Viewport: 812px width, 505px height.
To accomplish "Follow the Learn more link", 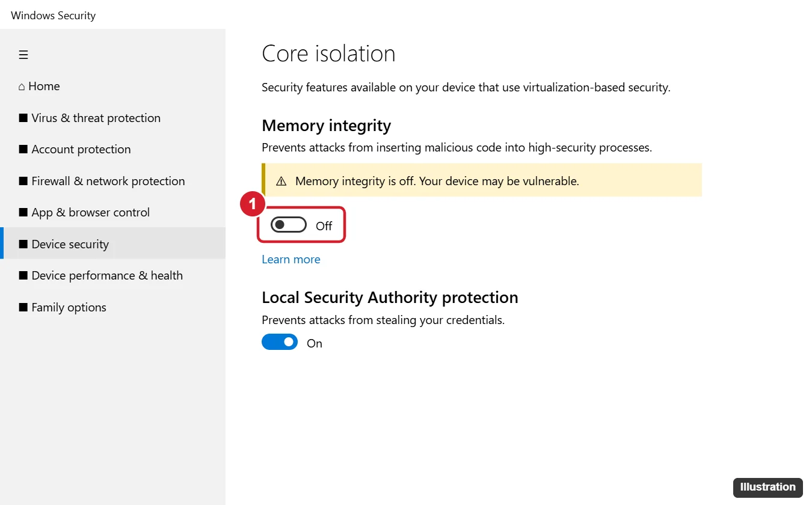I will (x=291, y=259).
